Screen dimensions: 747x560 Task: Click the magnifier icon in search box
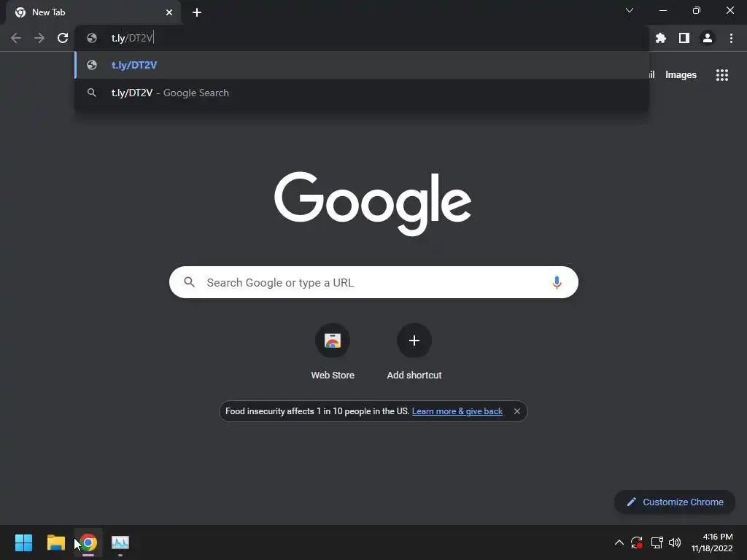point(189,282)
